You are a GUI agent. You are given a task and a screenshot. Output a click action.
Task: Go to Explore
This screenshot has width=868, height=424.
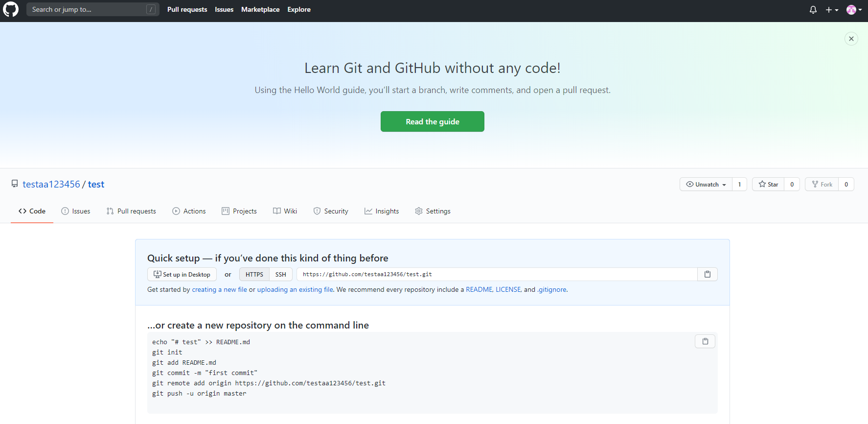tap(299, 9)
